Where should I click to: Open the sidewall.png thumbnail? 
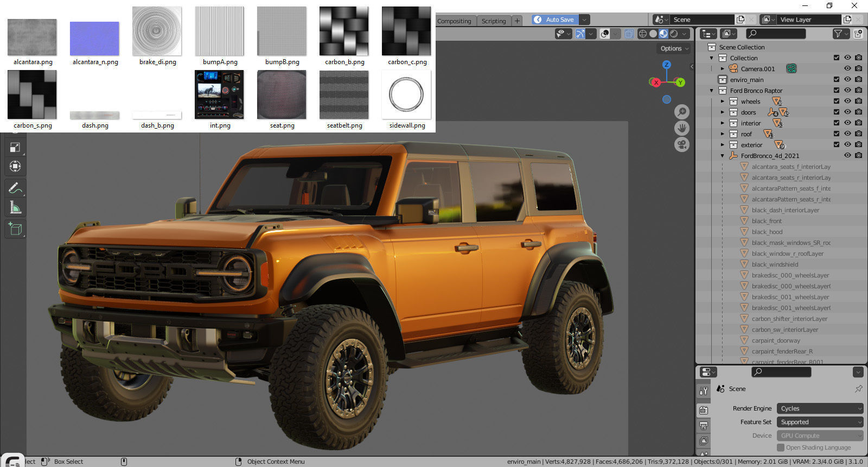pos(406,94)
